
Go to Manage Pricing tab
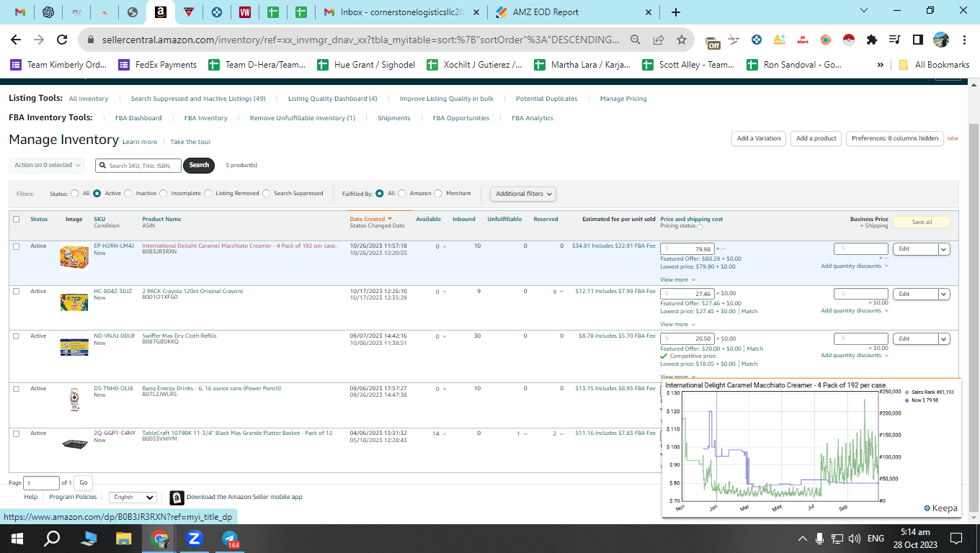623,99
